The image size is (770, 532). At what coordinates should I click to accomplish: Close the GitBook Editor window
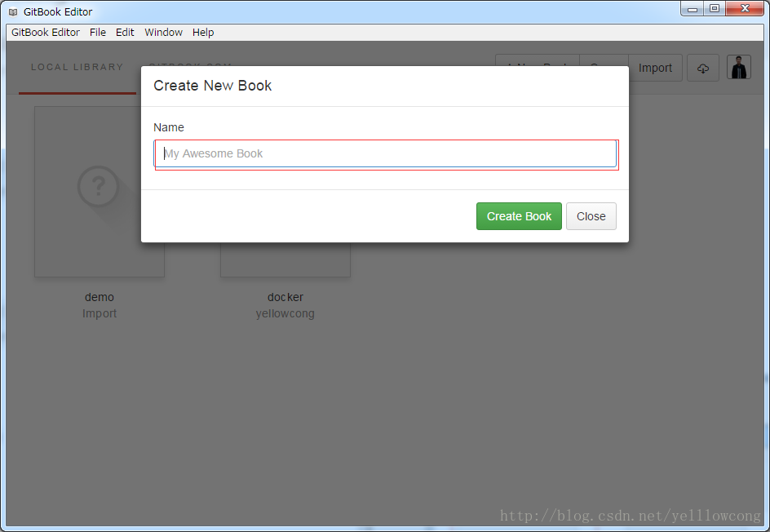[x=745, y=9]
